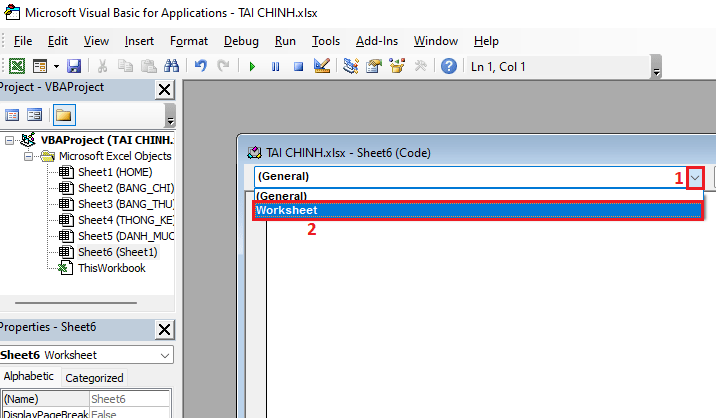Screen dimensions: 716x418
Task: Click the Cut scissors icon
Action: [102, 66]
